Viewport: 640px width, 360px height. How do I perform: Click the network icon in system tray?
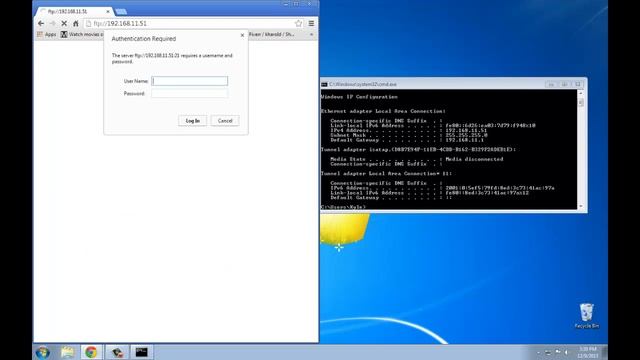point(548,352)
